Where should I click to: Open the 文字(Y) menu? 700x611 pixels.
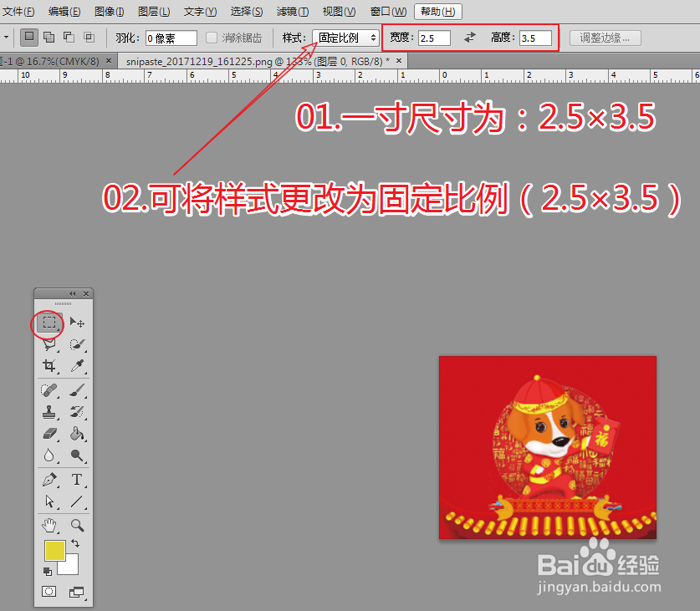pyautogui.click(x=201, y=12)
